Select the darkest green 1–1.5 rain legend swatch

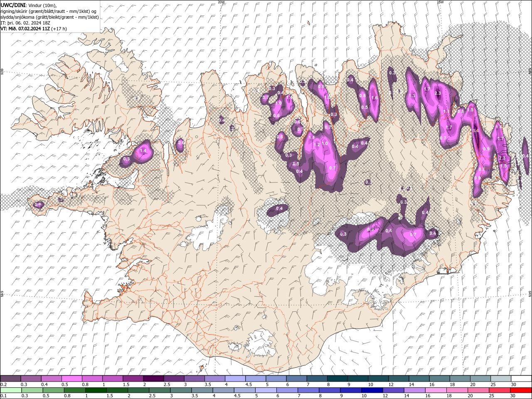(x=96, y=390)
